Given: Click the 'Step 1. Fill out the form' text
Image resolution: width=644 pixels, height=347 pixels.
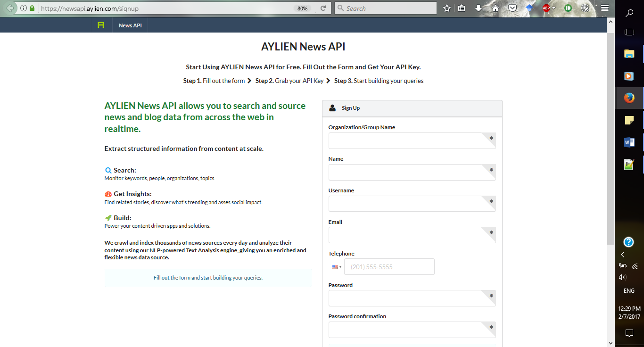Looking at the screenshot, I should click(214, 81).
